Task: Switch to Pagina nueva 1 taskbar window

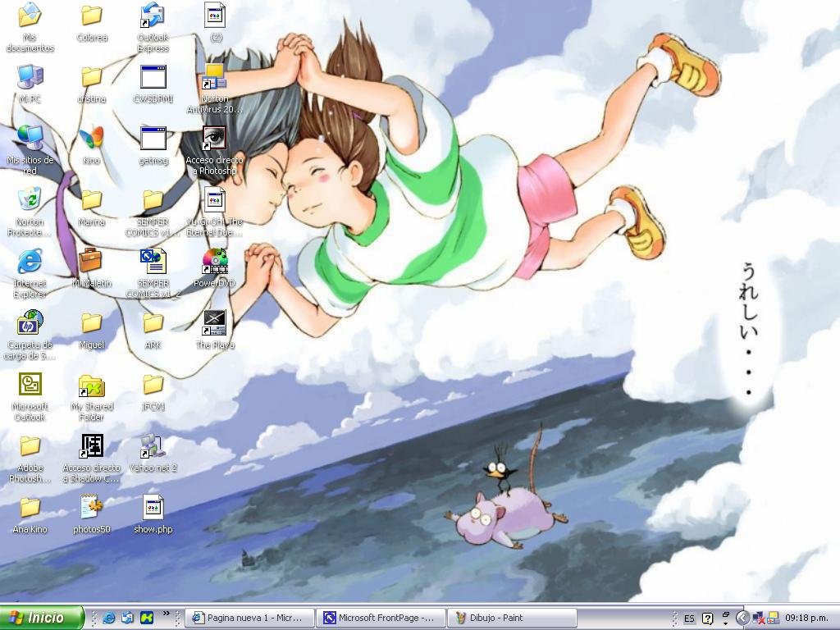Action: pyautogui.click(x=249, y=618)
